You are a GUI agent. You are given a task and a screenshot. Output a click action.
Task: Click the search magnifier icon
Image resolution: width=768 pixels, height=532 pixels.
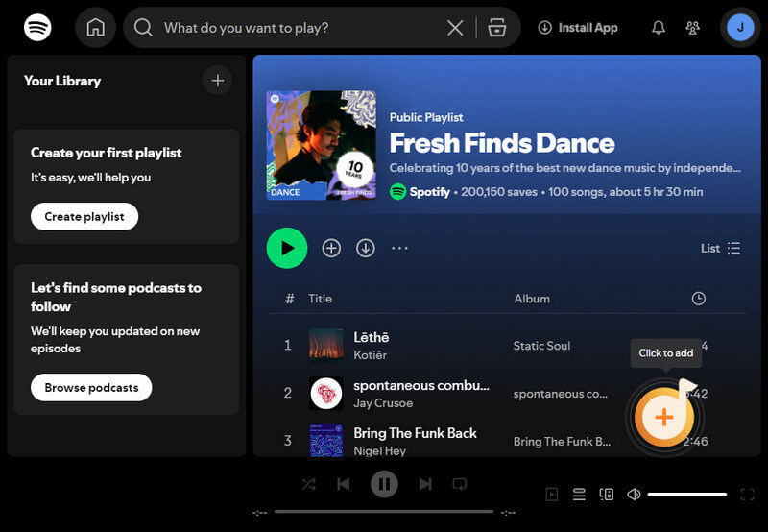[x=143, y=28]
